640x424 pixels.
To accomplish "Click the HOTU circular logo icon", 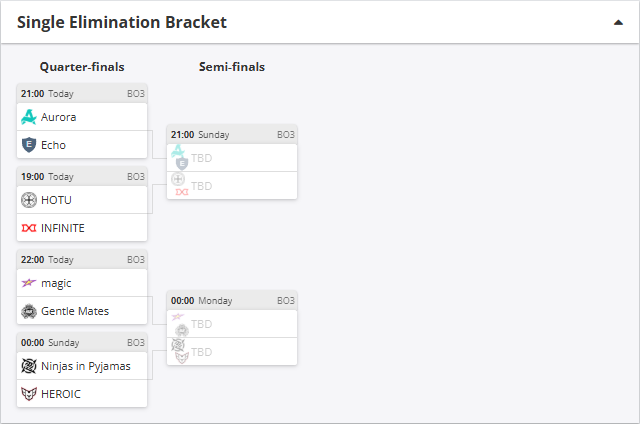I will (29, 200).
